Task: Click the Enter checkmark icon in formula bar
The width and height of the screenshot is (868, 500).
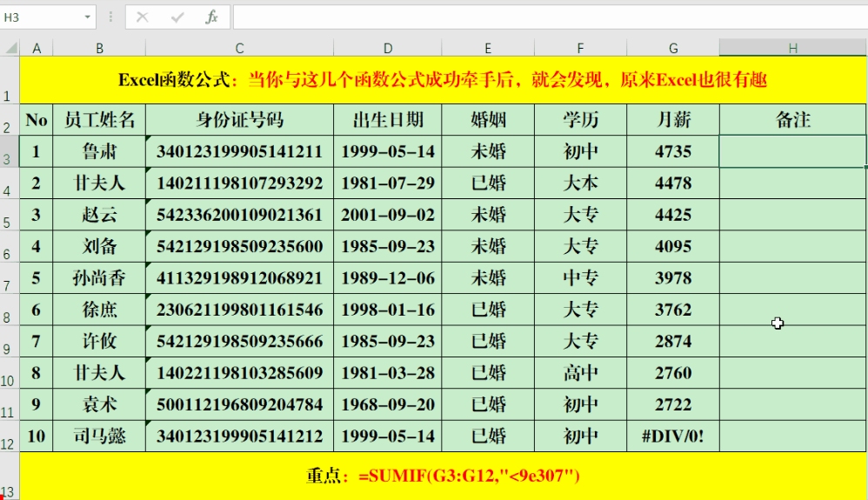Action: click(x=177, y=17)
